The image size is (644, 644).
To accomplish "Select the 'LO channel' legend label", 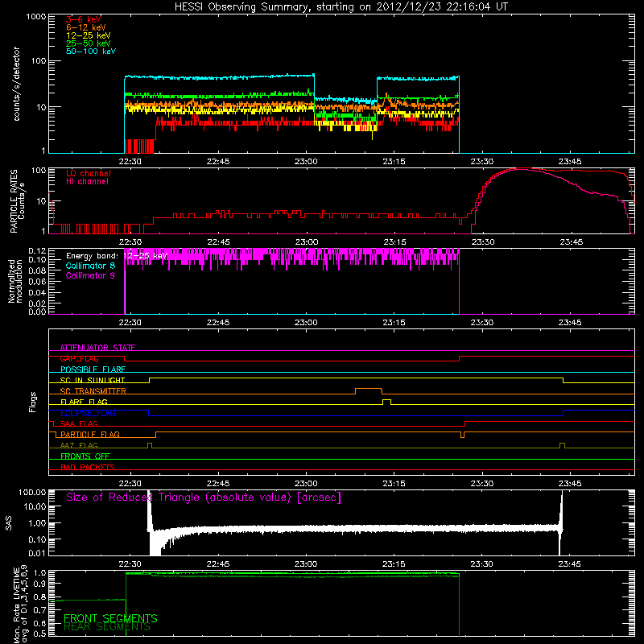I will 88,173.
